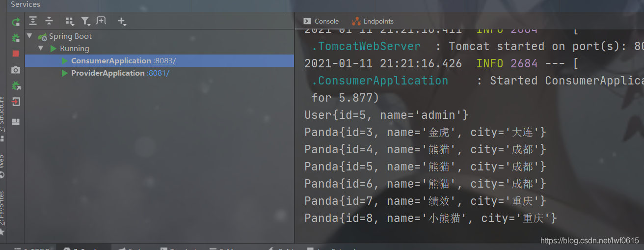Switch to the Console tab
The width and height of the screenshot is (644, 250).
point(321,21)
